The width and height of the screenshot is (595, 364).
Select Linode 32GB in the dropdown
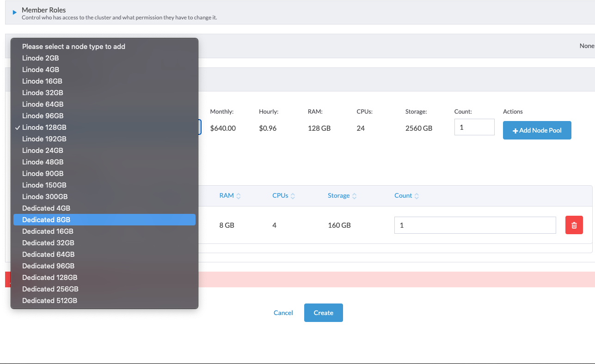pos(104,92)
